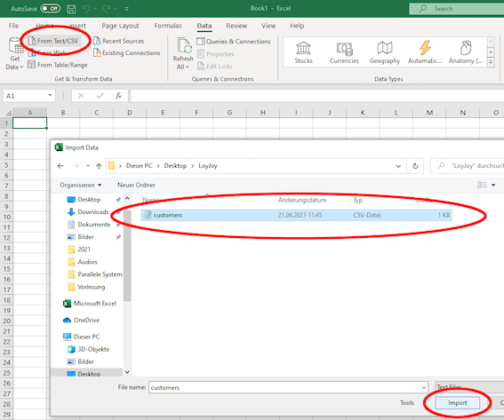Open address bar history dropdown
The image size is (504, 420).
click(398, 166)
